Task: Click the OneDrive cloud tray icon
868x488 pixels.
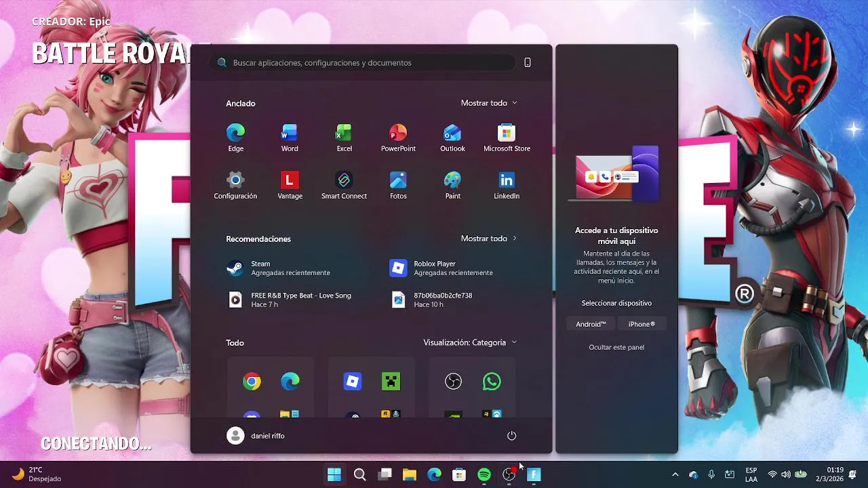Action: pyautogui.click(x=693, y=474)
